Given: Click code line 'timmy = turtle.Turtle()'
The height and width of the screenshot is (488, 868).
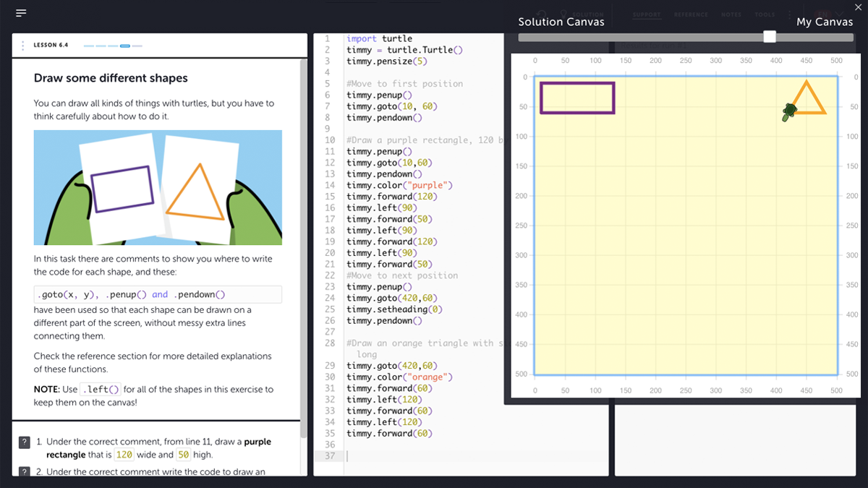Looking at the screenshot, I should coord(404,50).
